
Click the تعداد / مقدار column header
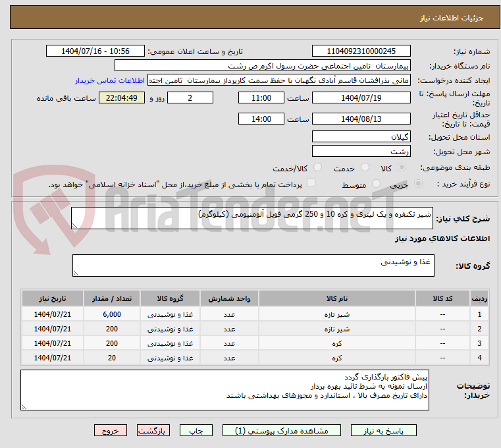(x=112, y=298)
